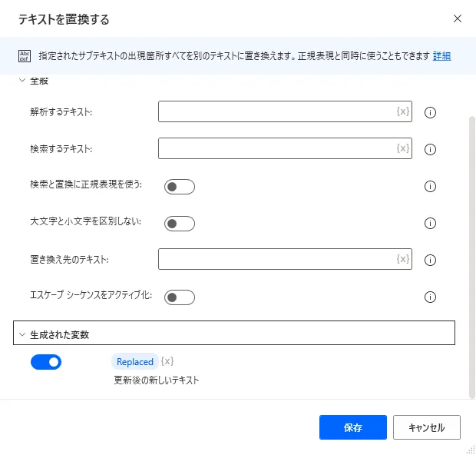The image size is (476, 455).
Task: Collapse the 全般 section chevron
Action: (22, 80)
